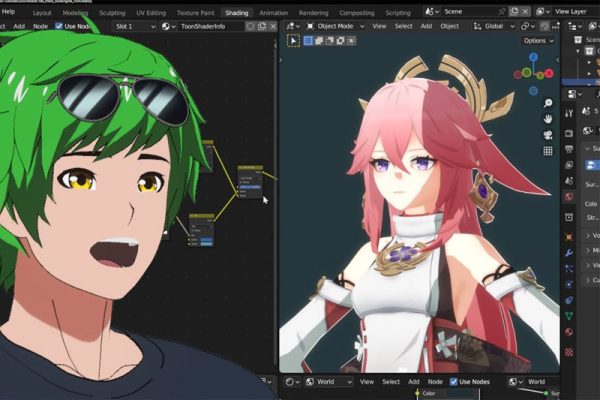Click the Color socket field in World node
Image resolution: width=600 pixels, height=400 pixels.
point(450,393)
